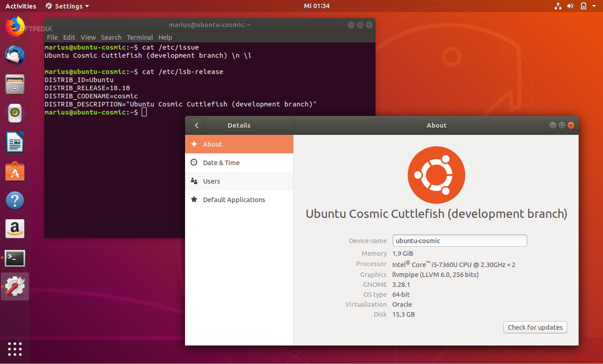This screenshot has width=603, height=364.
Task: Click the back arrow navigation button
Action: click(196, 125)
